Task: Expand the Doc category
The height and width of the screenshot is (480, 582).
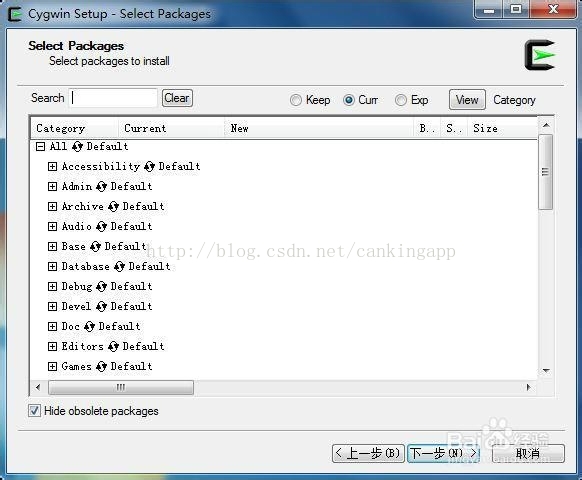Action: tap(52, 327)
